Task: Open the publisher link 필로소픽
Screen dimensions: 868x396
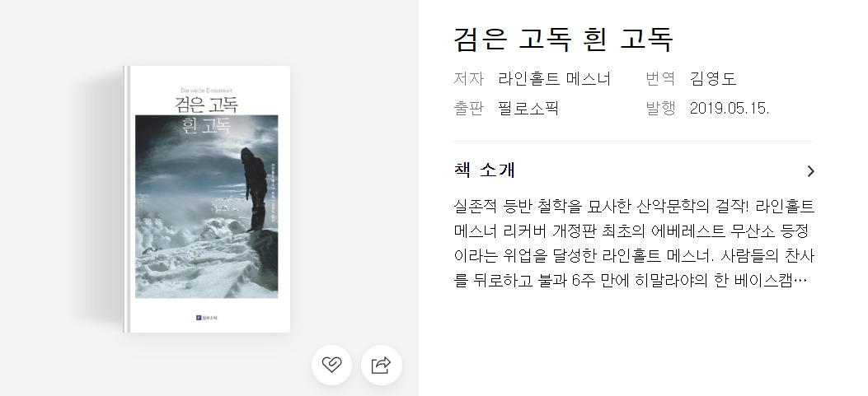Action: (528, 108)
